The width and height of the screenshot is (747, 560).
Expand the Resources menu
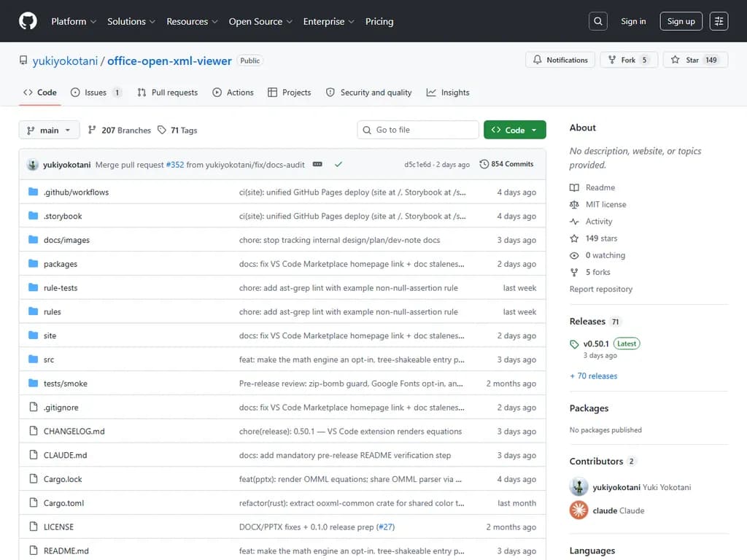[192, 21]
